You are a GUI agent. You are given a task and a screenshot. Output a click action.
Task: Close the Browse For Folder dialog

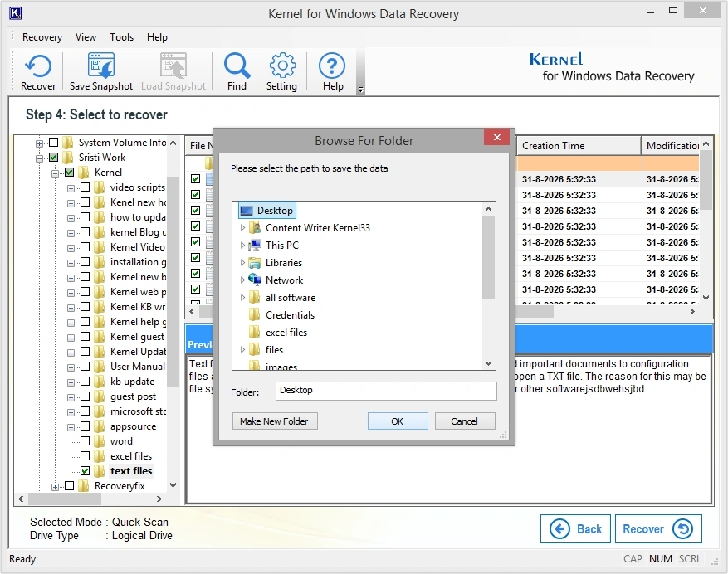click(x=496, y=137)
